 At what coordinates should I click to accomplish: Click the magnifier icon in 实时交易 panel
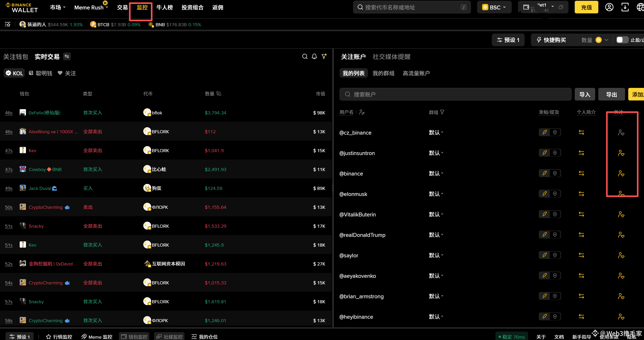pyautogui.click(x=305, y=56)
